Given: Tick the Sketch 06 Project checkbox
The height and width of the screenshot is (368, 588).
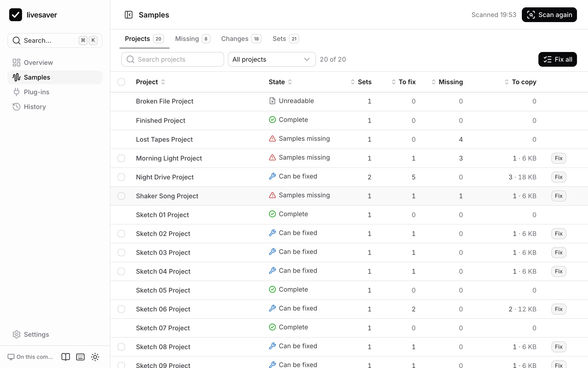Looking at the screenshot, I should (x=121, y=309).
